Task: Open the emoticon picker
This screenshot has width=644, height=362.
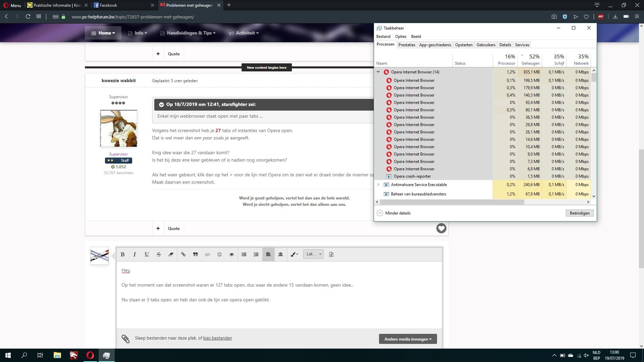Action: pyautogui.click(x=219, y=254)
